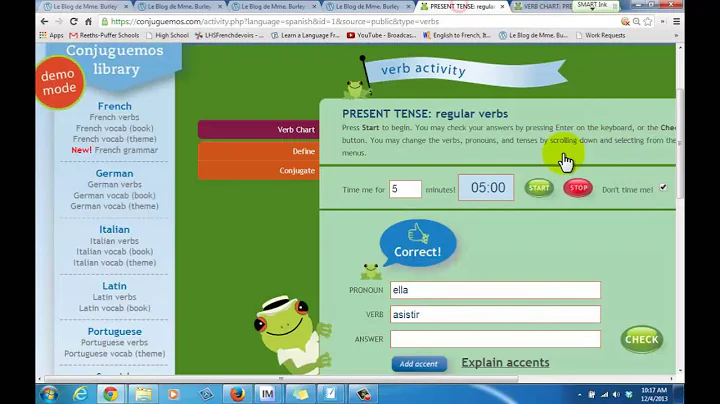Image resolution: width=720 pixels, height=404 pixels.
Task: Go to the browser home page
Action: coord(88,22)
